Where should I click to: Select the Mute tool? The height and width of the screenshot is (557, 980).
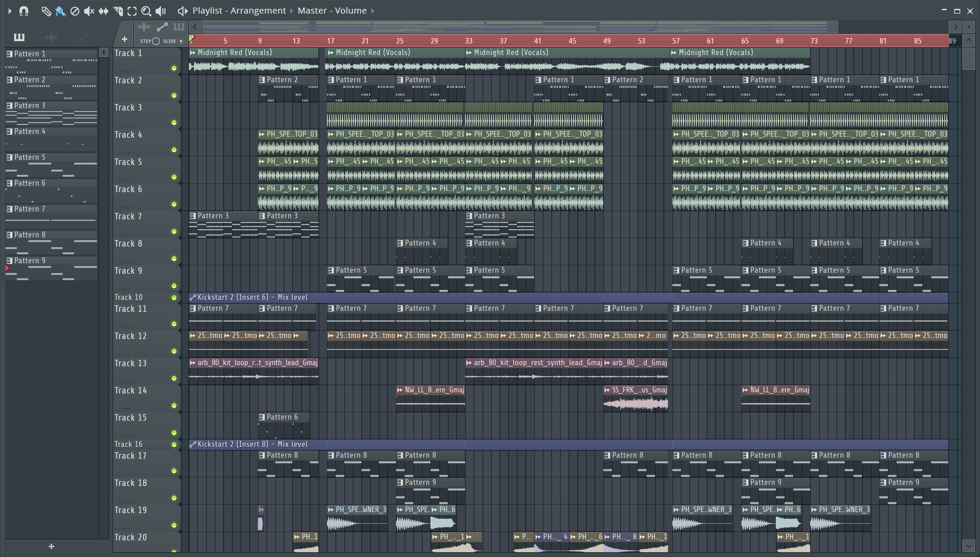(x=89, y=11)
